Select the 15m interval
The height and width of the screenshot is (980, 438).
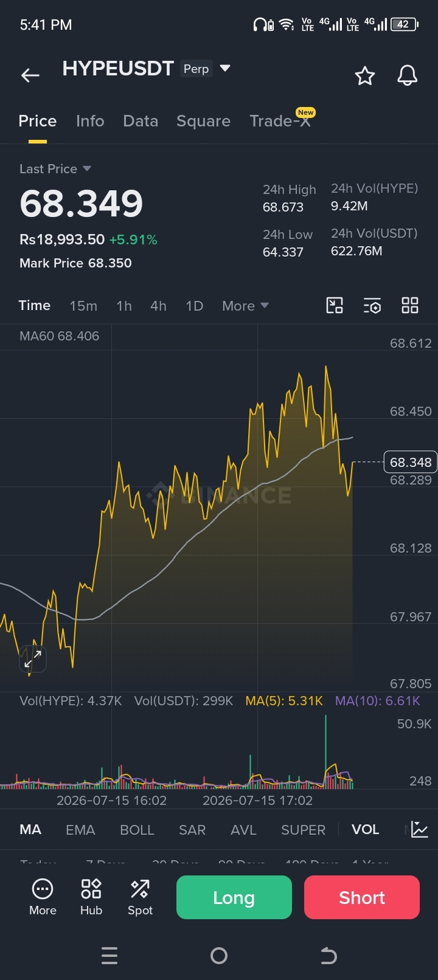pos(83,306)
